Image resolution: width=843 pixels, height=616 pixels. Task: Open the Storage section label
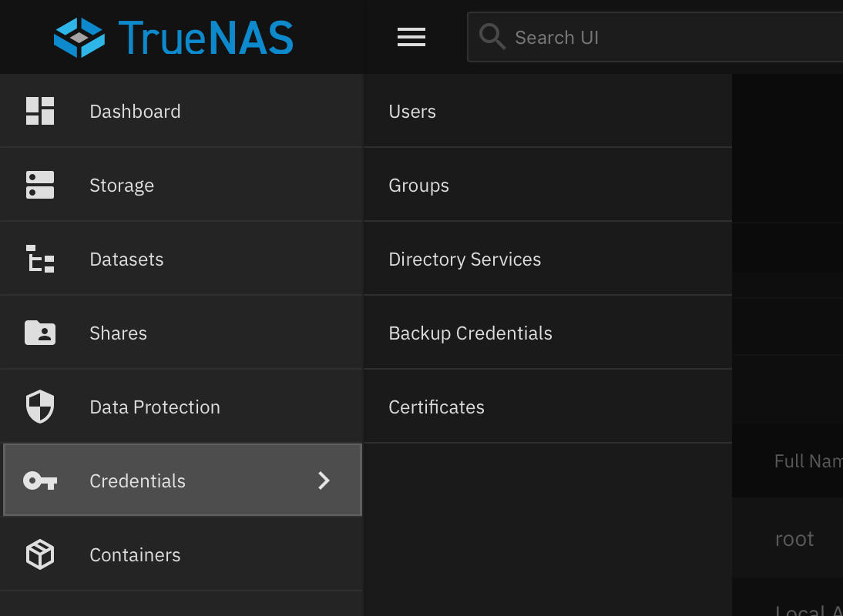pos(122,186)
